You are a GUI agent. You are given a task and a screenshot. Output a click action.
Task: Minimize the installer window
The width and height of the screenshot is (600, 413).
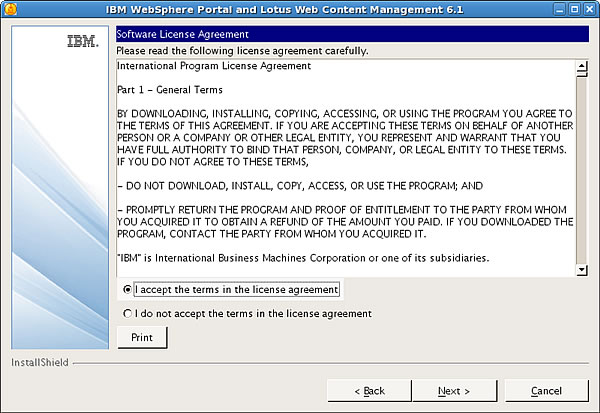559,9
